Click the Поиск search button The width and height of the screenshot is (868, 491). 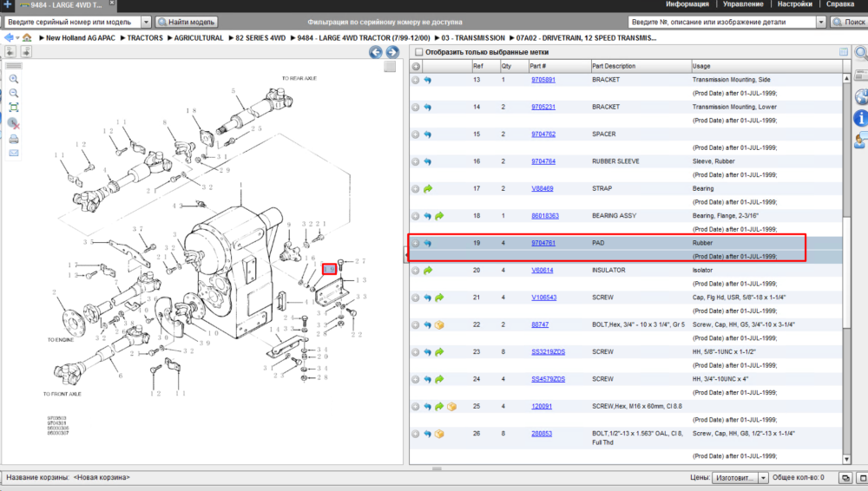click(849, 23)
